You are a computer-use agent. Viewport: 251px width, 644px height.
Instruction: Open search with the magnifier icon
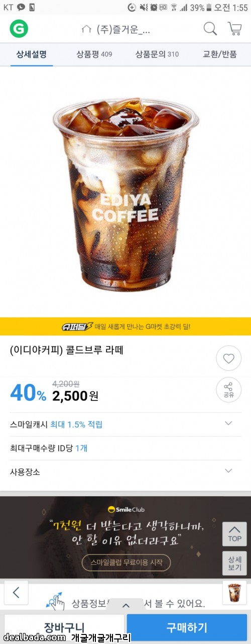point(210,29)
